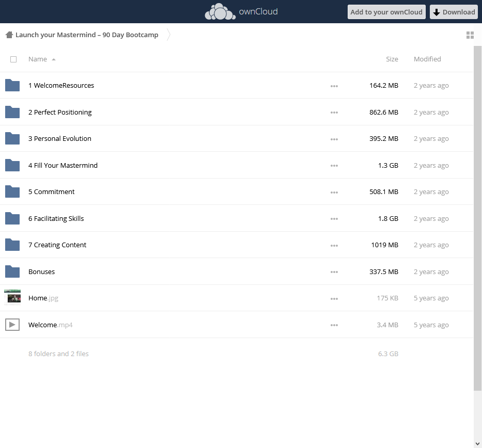The image size is (482, 448).
Task: Click the 1.8 GB size value
Action: coord(388,218)
